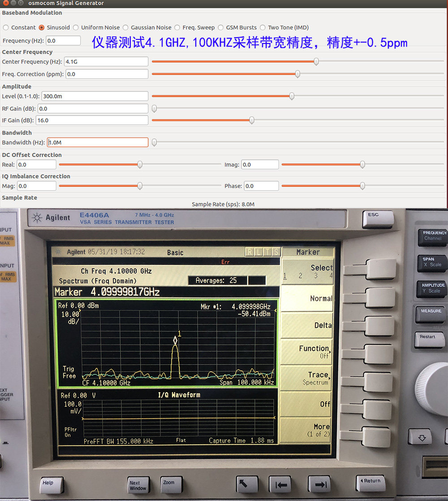Click the Bandwidth slider handle
The image size is (448, 501).
(x=154, y=142)
